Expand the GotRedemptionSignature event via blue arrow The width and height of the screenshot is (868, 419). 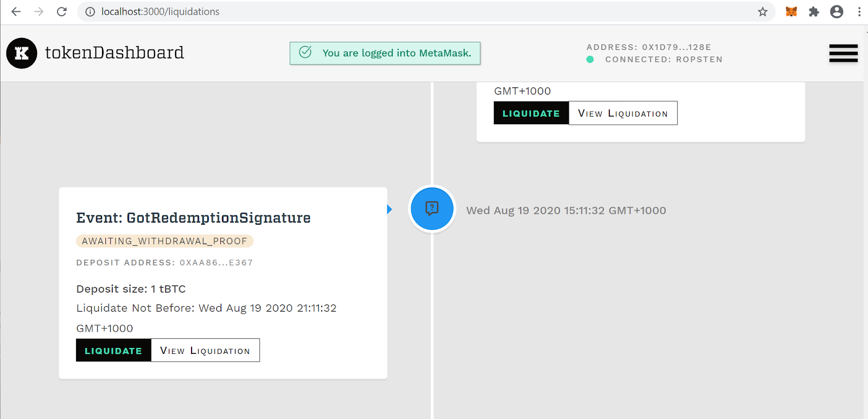point(388,208)
